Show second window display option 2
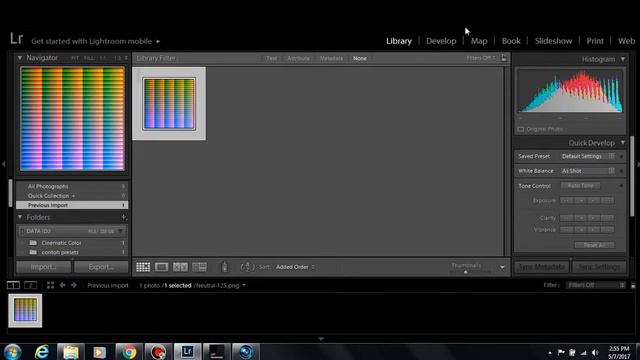 31,285
